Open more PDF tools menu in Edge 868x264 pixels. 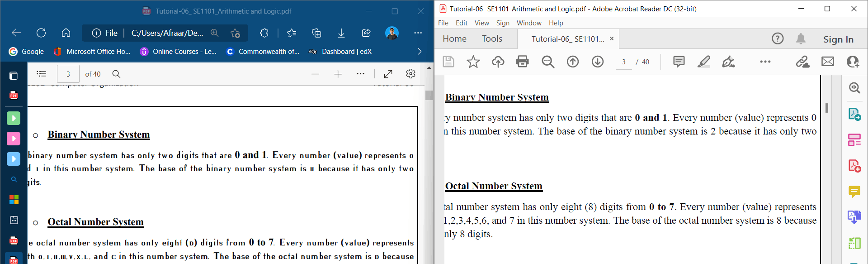point(360,73)
